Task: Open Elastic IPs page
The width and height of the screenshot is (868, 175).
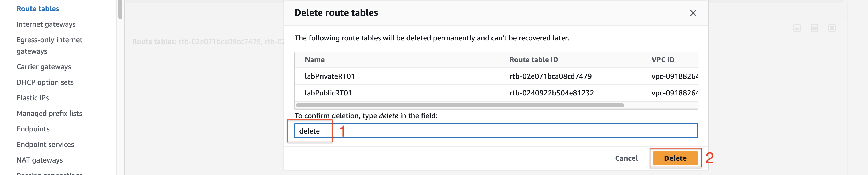Action: (33, 98)
